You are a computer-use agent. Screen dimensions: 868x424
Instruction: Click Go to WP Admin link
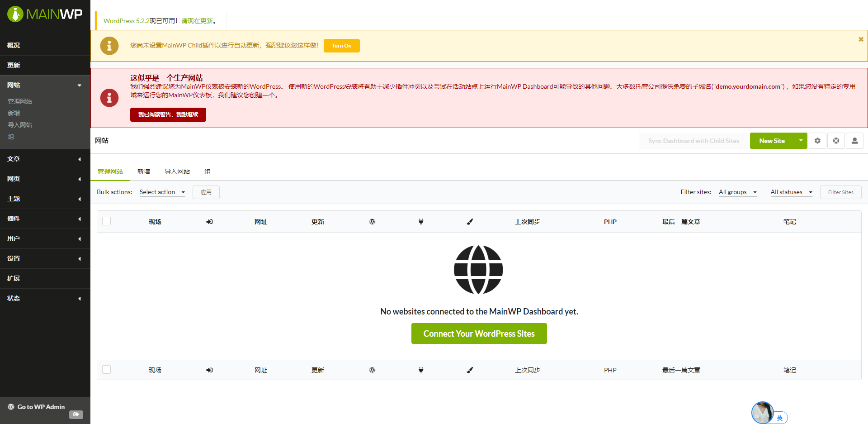tap(41, 407)
